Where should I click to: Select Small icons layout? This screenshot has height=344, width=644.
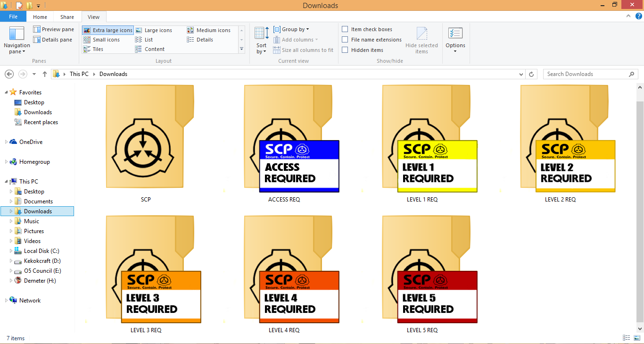click(102, 40)
